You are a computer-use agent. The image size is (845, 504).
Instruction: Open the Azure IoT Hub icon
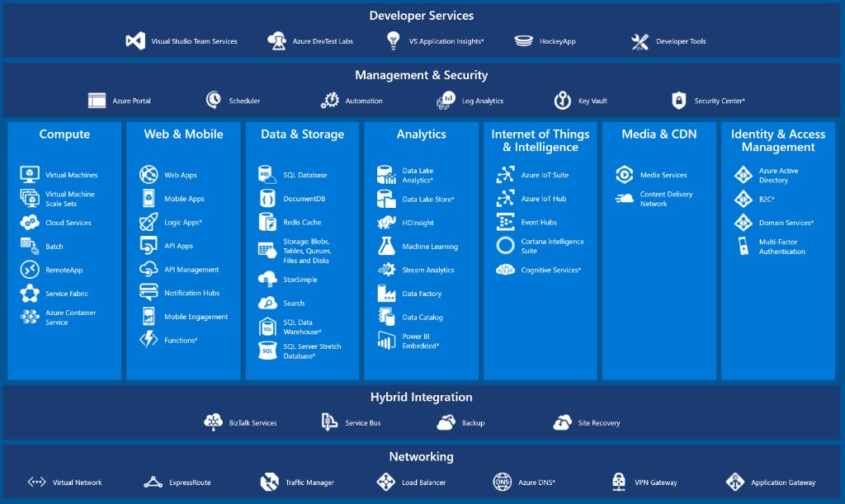[x=504, y=198]
